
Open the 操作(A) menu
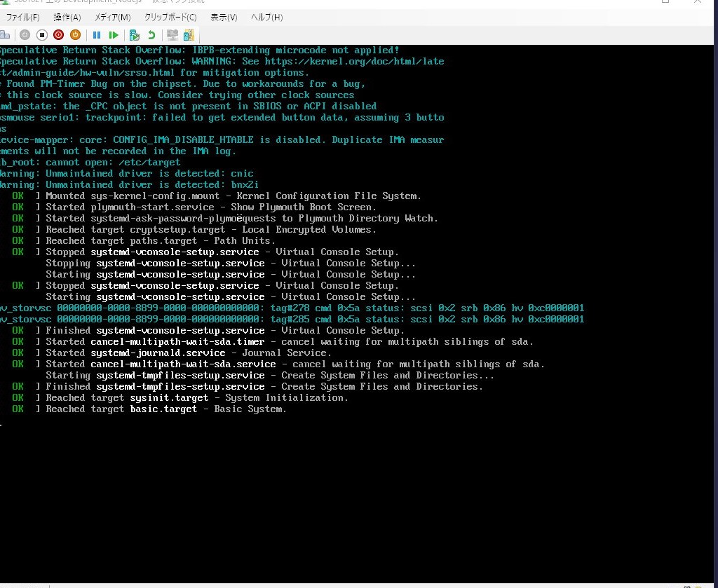click(x=67, y=17)
